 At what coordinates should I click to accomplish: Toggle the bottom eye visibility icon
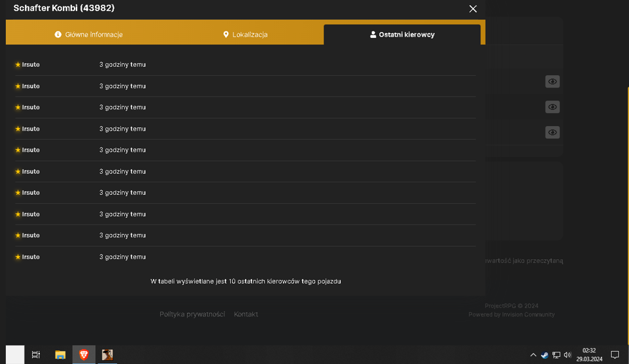[x=552, y=132]
